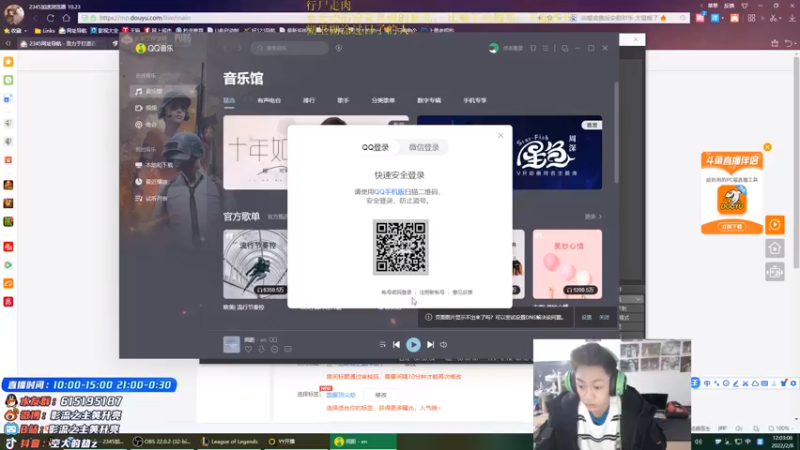Select the 排行 tab

click(309, 101)
